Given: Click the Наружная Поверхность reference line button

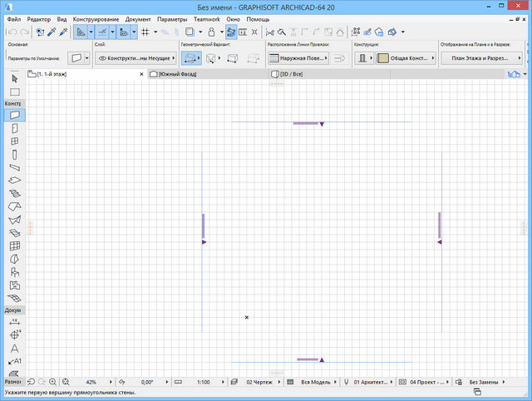Looking at the screenshot, I should [298, 58].
